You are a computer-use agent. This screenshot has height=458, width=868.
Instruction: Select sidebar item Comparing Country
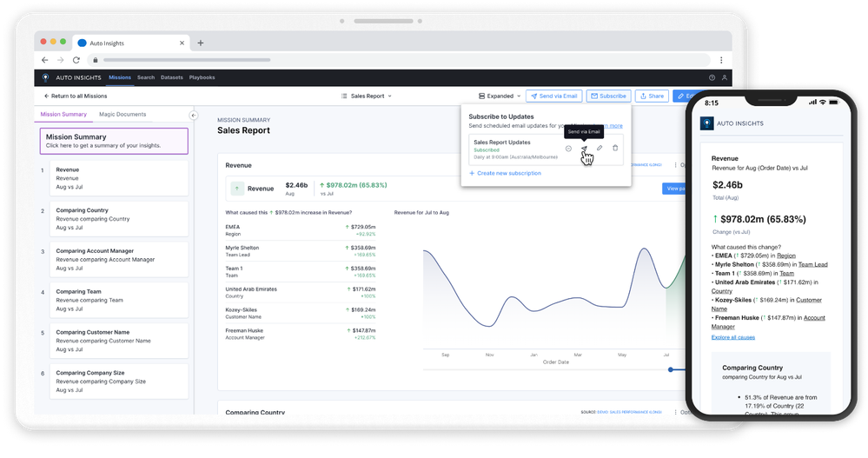119,219
